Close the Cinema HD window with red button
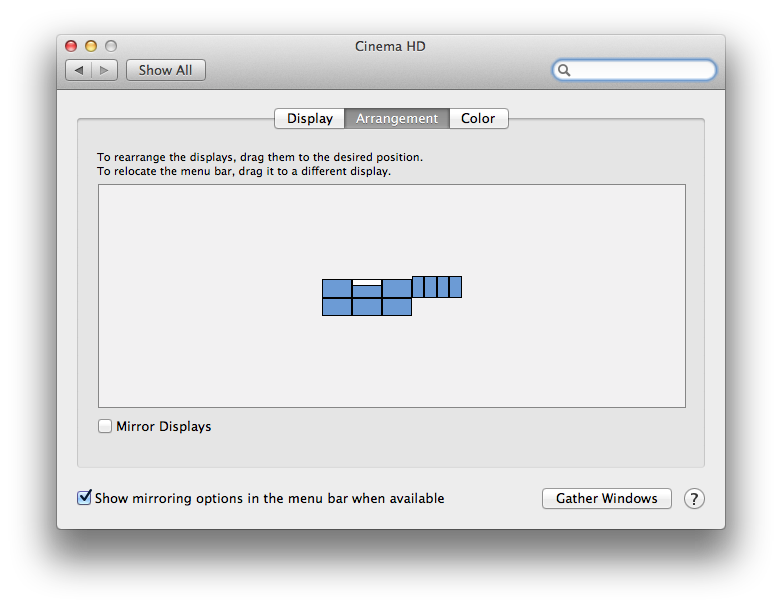This screenshot has height=608, width=782. click(x=71, y=46)
